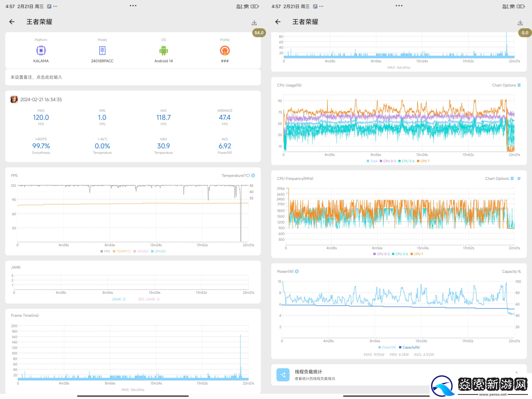Tap the Android 14 OS icon

click(x=163, y=50)
